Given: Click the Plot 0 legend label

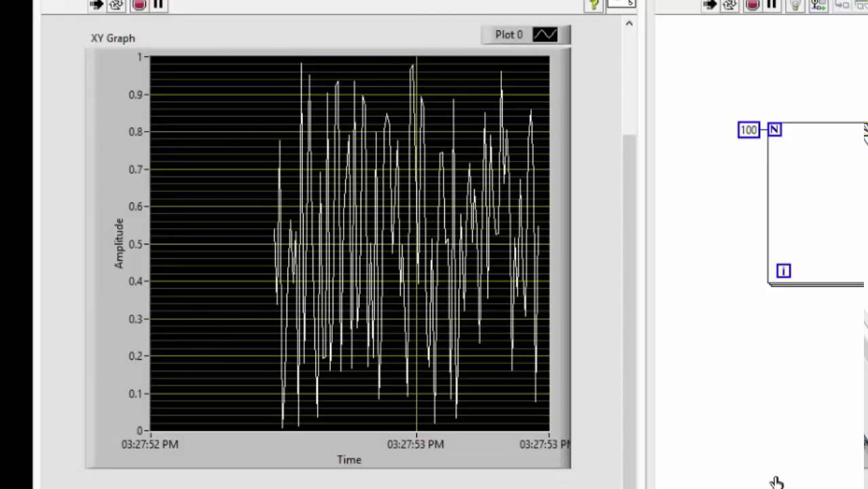Looking at the screenshot, I should click(509, 35).
